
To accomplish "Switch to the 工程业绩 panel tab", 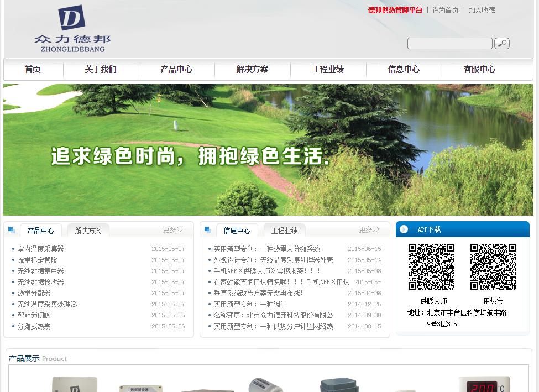I will (x=285, y=231).
